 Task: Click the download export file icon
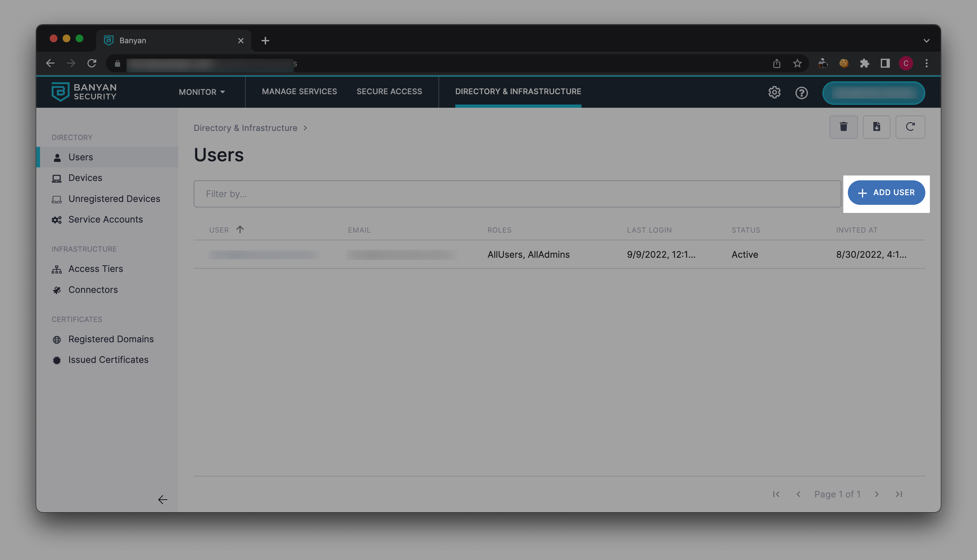pos(876,127)
